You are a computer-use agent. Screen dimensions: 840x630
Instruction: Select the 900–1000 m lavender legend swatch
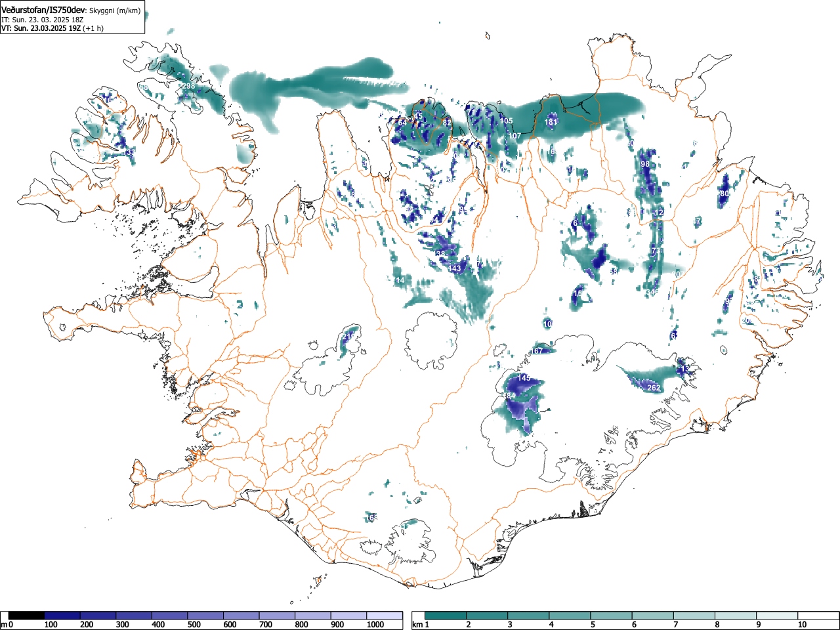348,616
